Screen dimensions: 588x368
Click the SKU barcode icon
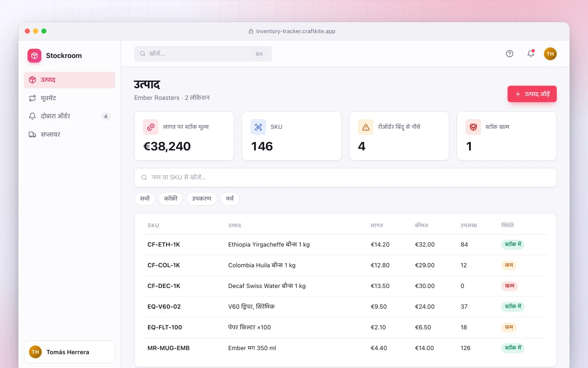coord(258,127)
